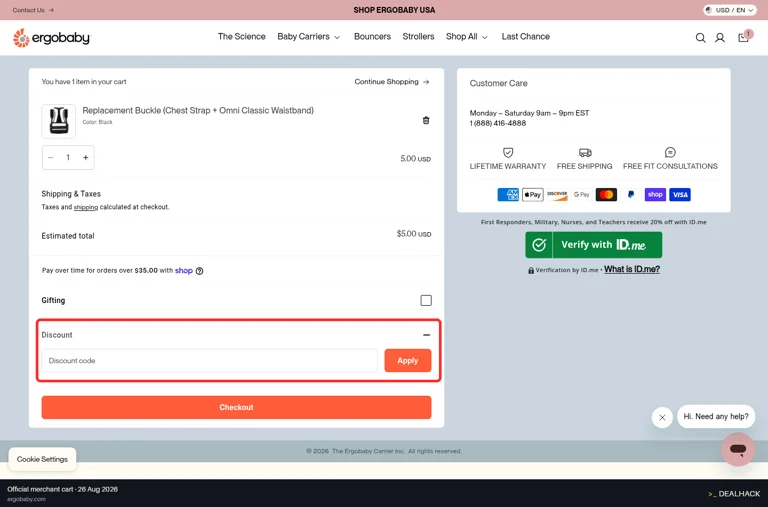This screenshot has width=768, height=507.
Task: Remove item with trash icon
Action: pyautogui.click(x=426, y=120)
